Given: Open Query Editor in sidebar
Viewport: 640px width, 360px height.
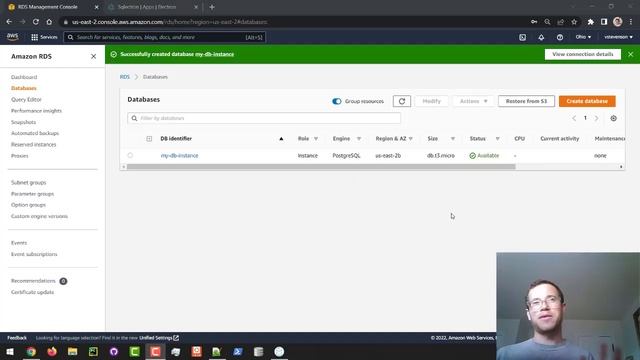Looking at the screenshot, I should 26,100.
